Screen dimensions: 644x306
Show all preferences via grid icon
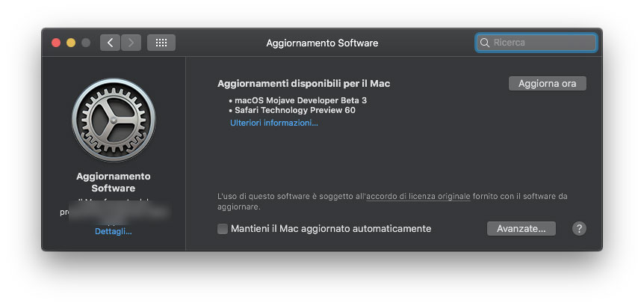161,43
